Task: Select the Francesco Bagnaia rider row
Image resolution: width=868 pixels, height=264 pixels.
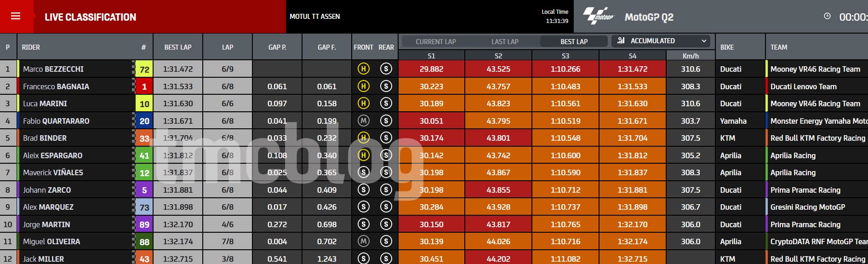Action: coord(434,86)
